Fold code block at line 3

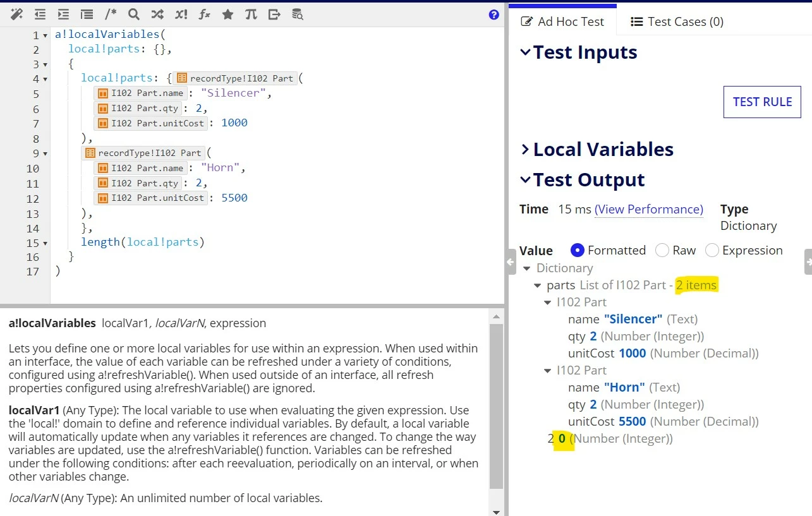[45, 64]
